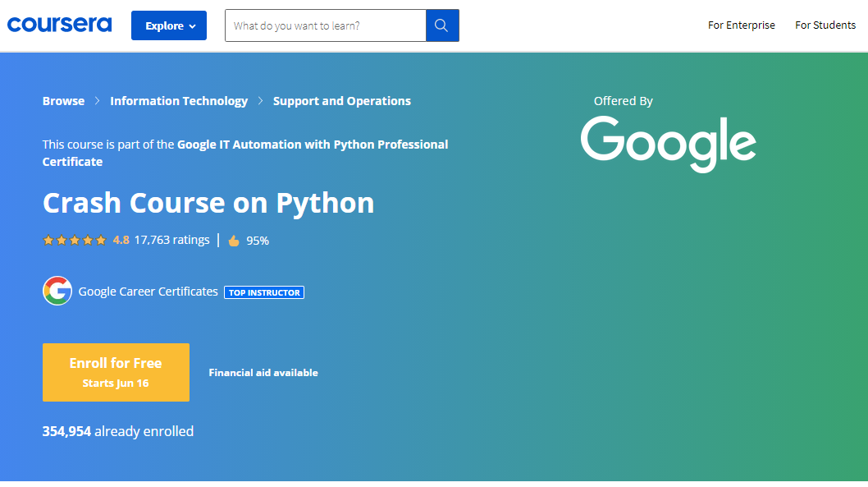Click the Coursera logo
The width and height of the screenshot is (868, 487).
(x=59, y=25)
